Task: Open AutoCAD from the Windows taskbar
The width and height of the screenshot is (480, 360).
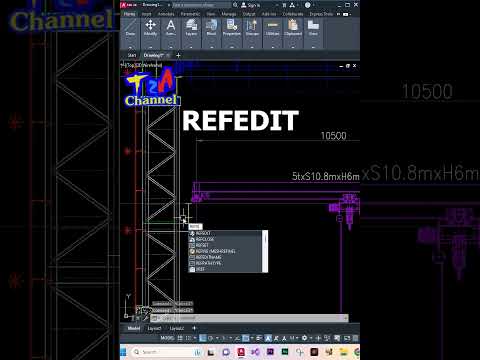Action: coord(241,352)
